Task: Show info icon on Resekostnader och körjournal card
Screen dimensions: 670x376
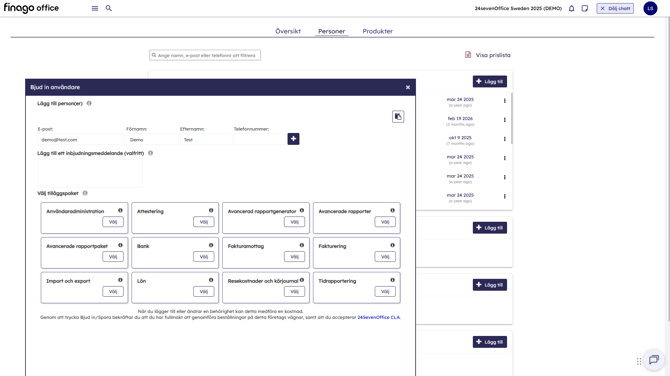Action: [x=302, y=280]
